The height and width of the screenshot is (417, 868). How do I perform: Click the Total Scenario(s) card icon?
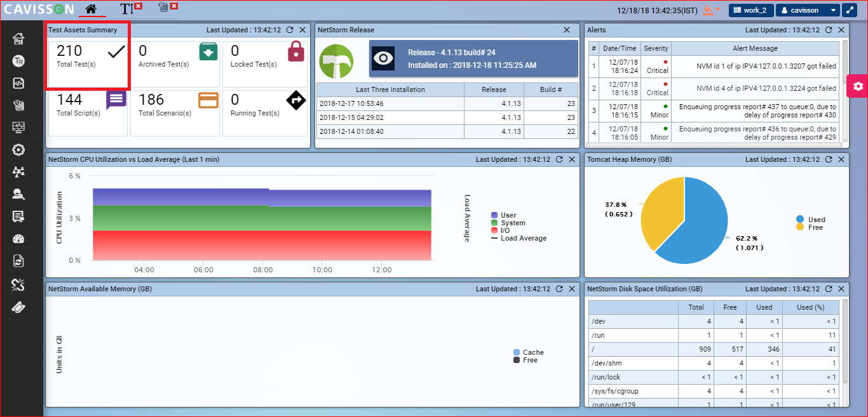click(x=208, y=100)
